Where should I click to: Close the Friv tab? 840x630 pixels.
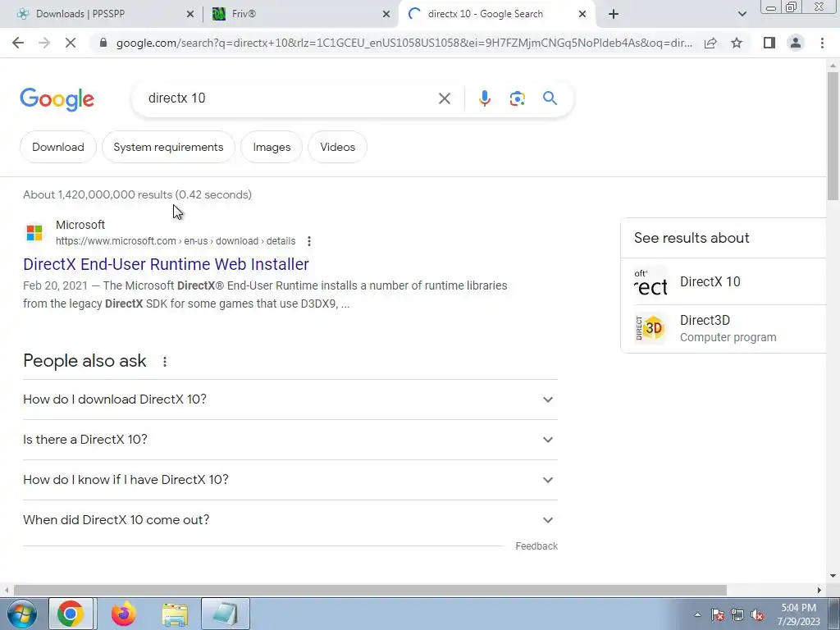386,15
